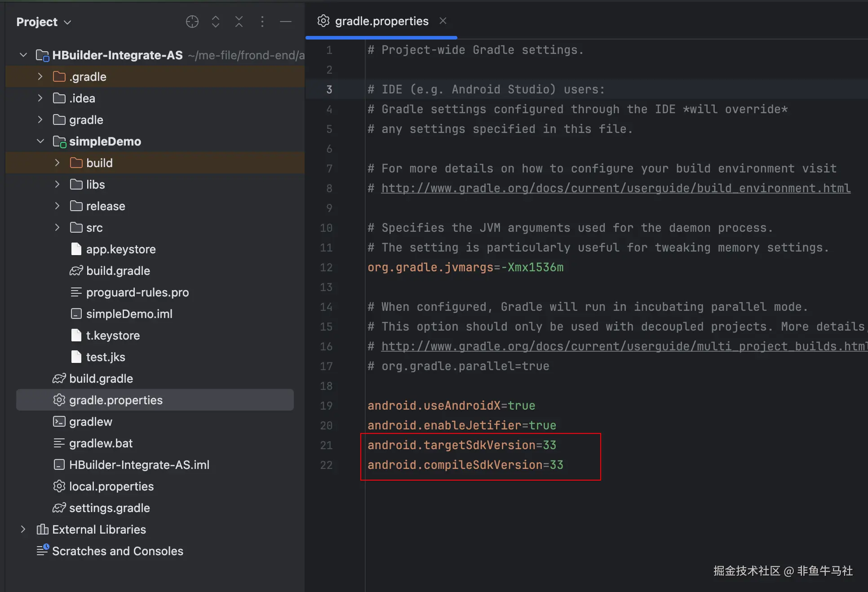Open the Project panel options (three dots)
The width and height of the screenshot is (868, 592).
(x=262, y=22)
